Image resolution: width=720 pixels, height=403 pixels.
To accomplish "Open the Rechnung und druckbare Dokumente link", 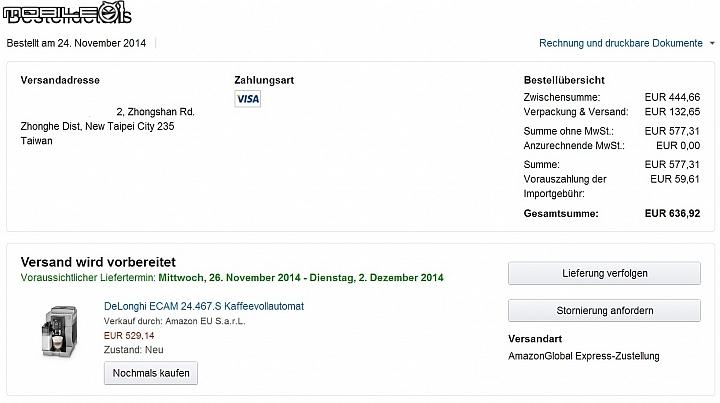I will [621, 43].
